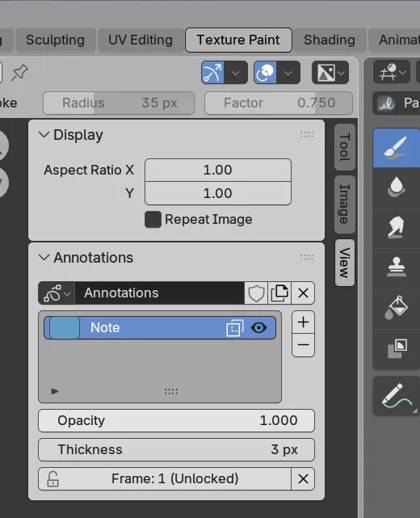Adjust the Radius slider
Screen dimensions: 420x518
(119, 103)
